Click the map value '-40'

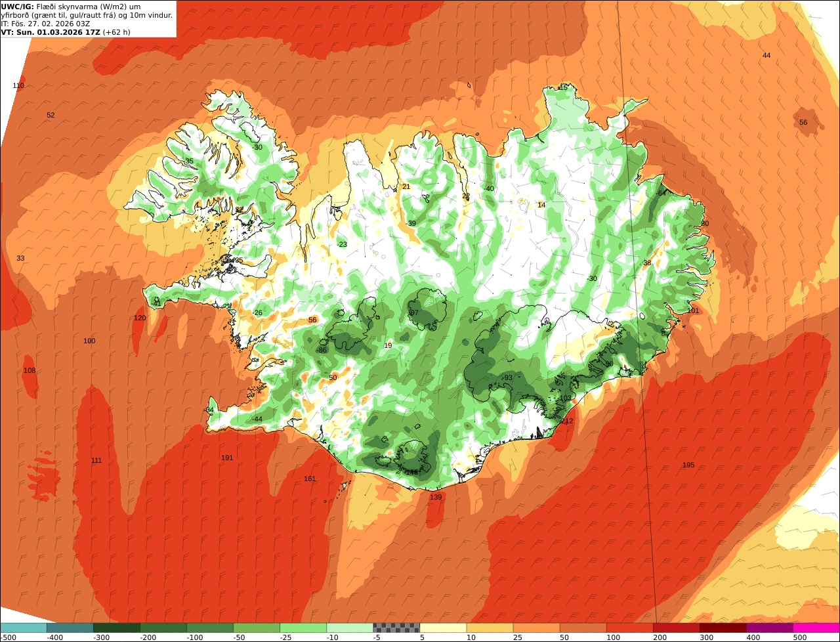489,189
